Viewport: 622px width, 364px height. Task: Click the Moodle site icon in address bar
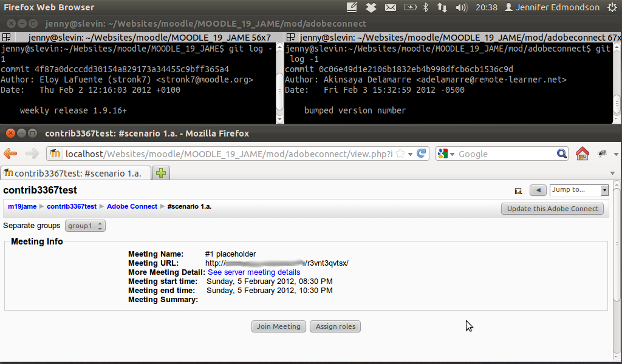(55, 153)
